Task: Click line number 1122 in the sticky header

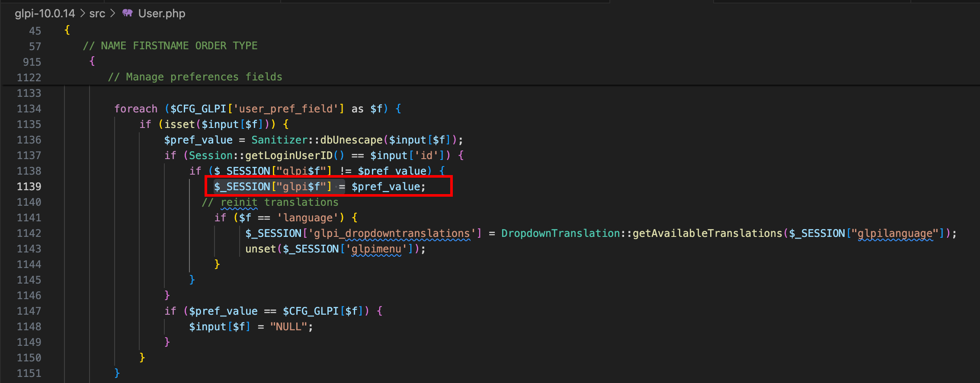Action: (29, 77)
